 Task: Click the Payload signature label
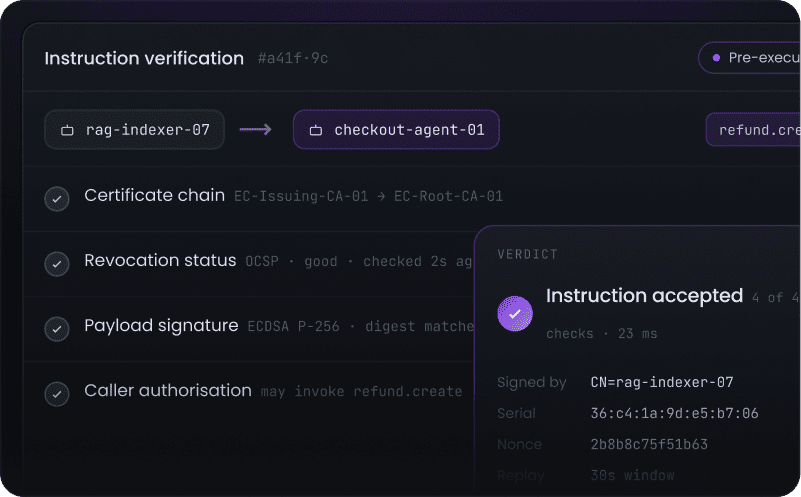point(161,325)
